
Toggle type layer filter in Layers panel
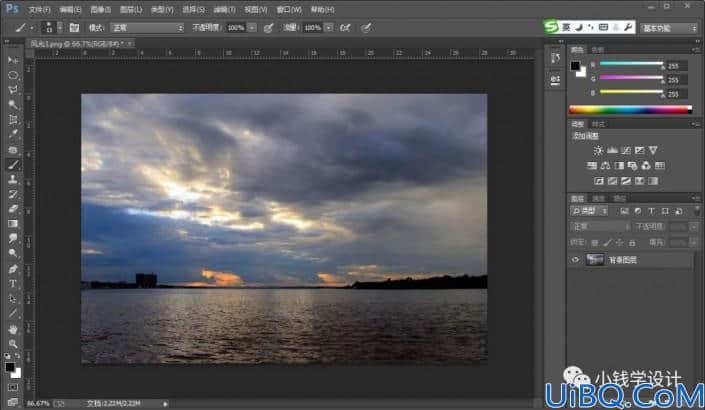pyautogui.click(x=651, y=211)
